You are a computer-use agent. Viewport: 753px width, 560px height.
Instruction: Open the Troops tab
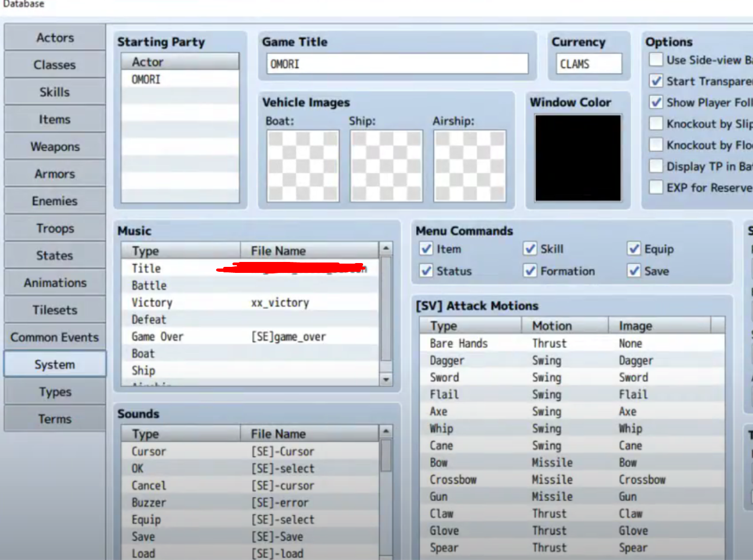tap(55, 228)
